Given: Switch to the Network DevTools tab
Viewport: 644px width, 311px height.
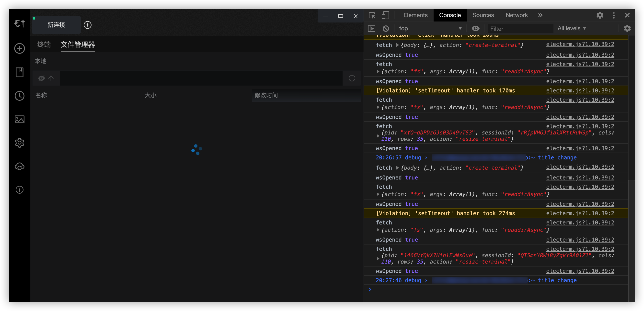Looking at the screenshot, I should (x=517, y=15).
